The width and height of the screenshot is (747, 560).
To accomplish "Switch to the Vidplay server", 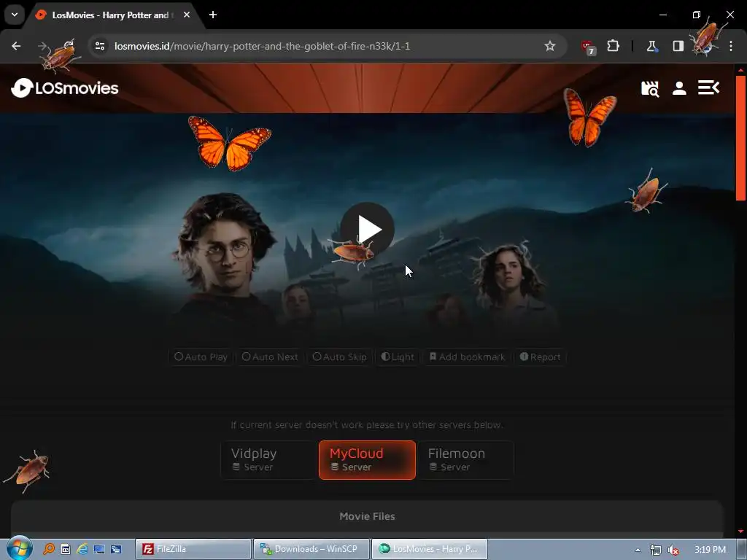I will coord(268,460).
